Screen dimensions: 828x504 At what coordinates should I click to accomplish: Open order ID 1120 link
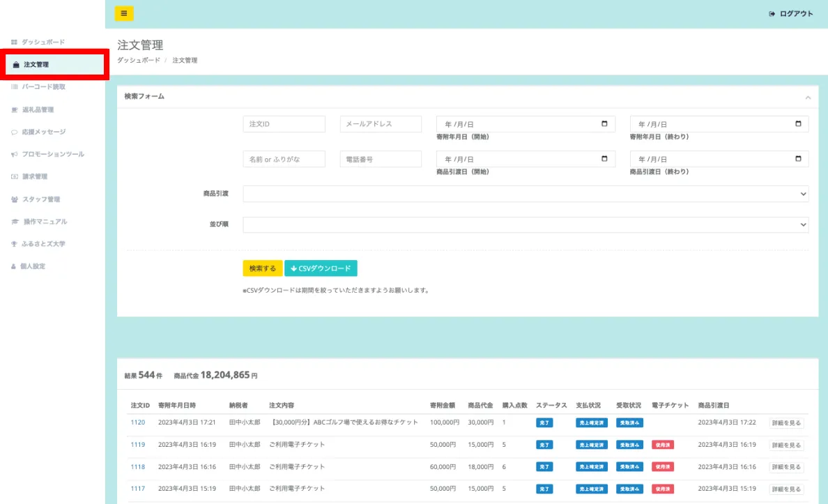tap(137, 422)
